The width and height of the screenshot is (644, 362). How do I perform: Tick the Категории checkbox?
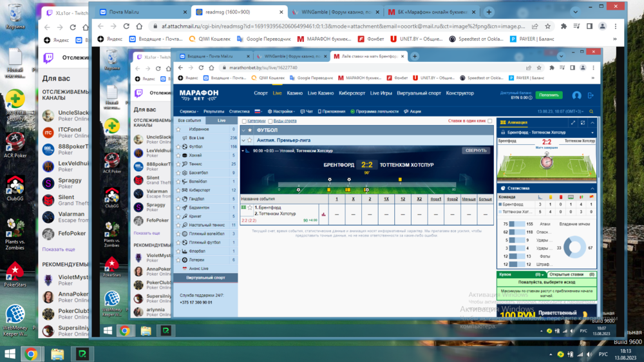pos(244,121)
